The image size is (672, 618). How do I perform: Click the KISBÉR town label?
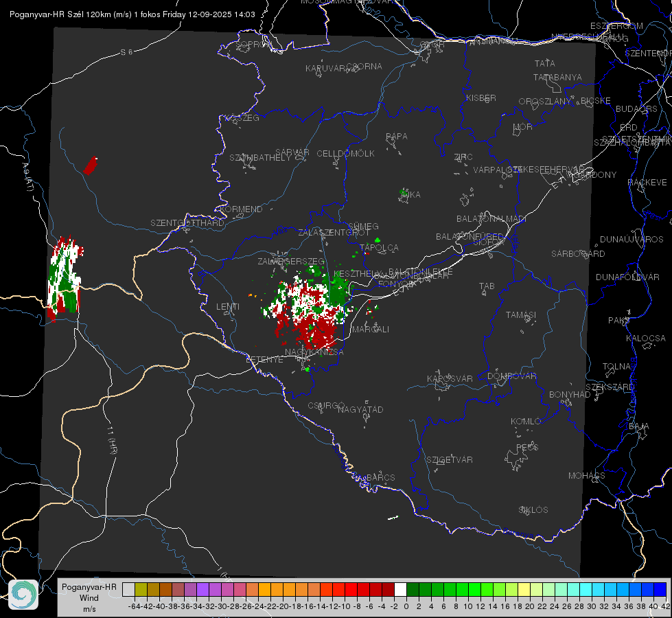point(481,98)
